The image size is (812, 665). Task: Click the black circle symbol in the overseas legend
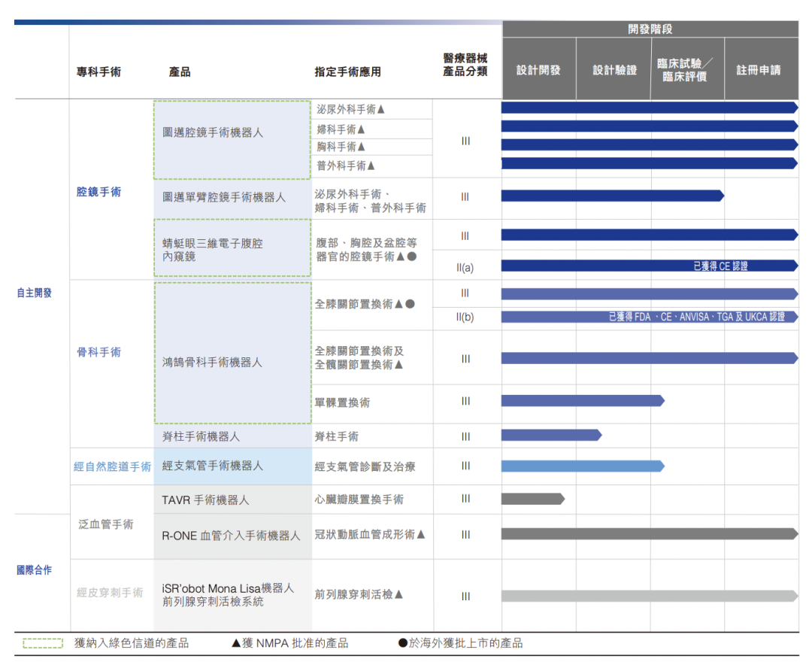[x=403, y=643]
